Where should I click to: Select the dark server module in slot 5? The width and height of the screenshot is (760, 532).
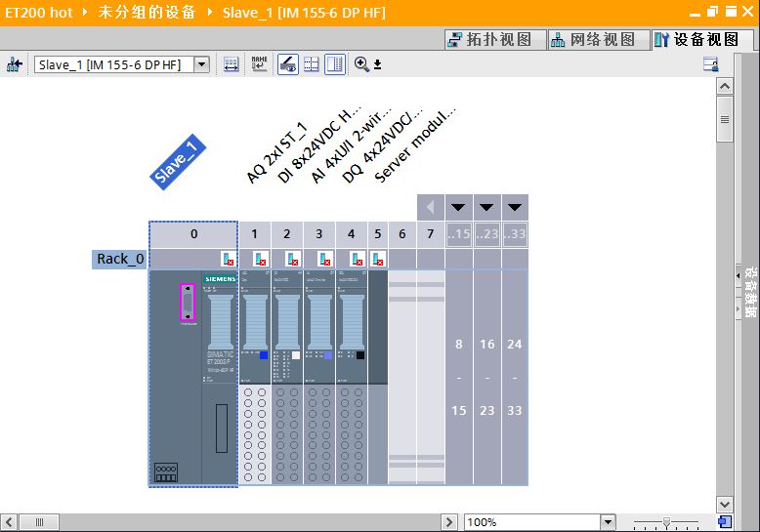click(378, 378)
